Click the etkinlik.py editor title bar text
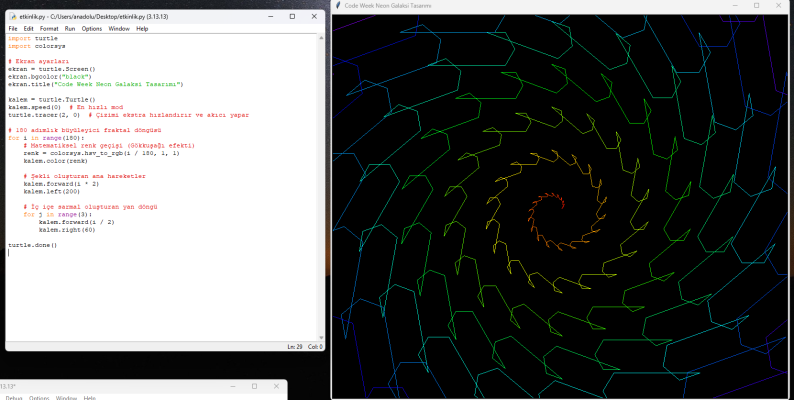794x400 pixels. [94, 17]
